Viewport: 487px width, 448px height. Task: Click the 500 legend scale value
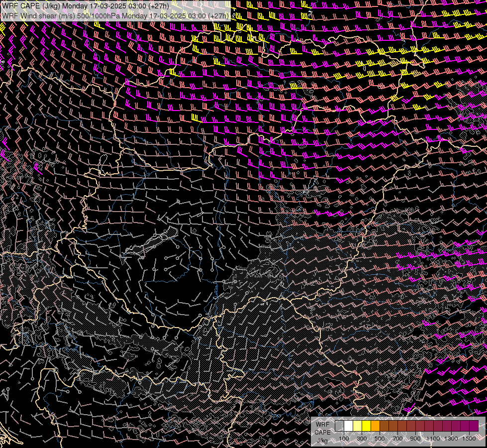pyautogui.click(x=380, y=439)
